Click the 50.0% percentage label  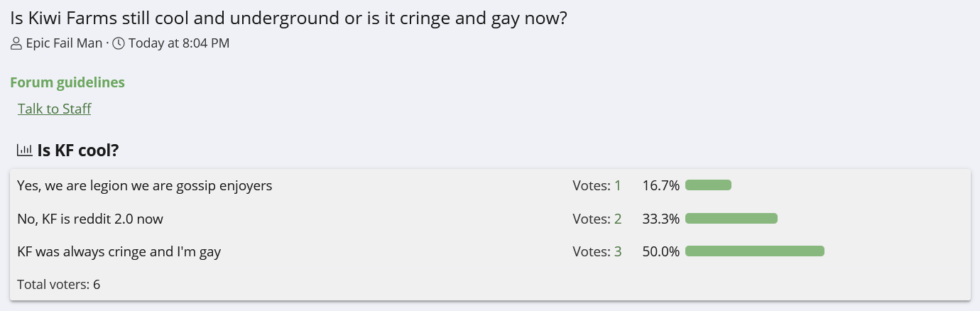click(660, 251)
